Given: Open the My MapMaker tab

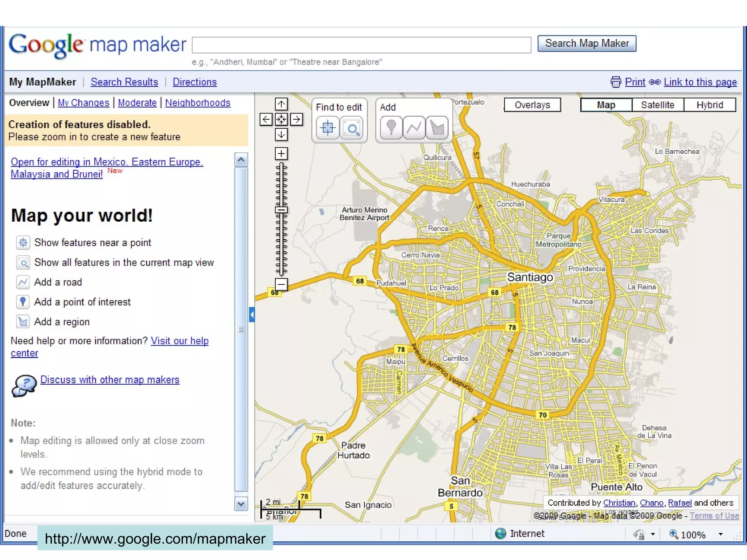Looking at the screenshot, I should [43, 82].
